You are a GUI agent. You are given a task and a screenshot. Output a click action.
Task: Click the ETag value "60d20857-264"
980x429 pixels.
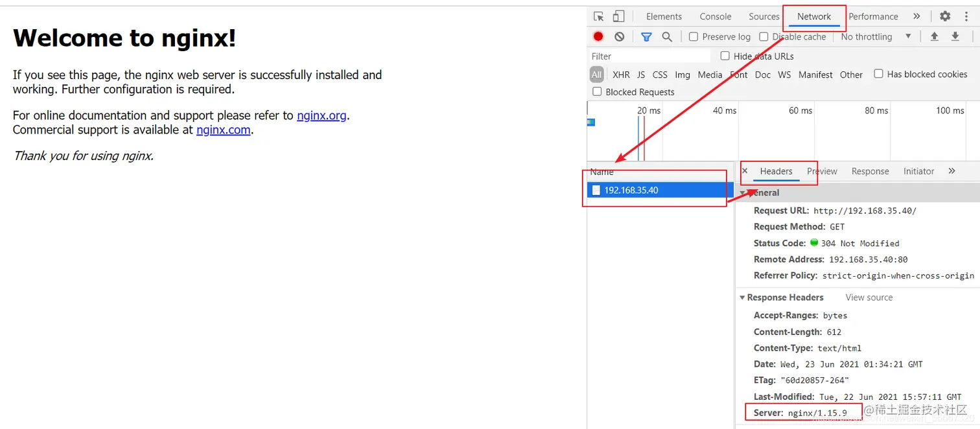[x=814, y=380]
